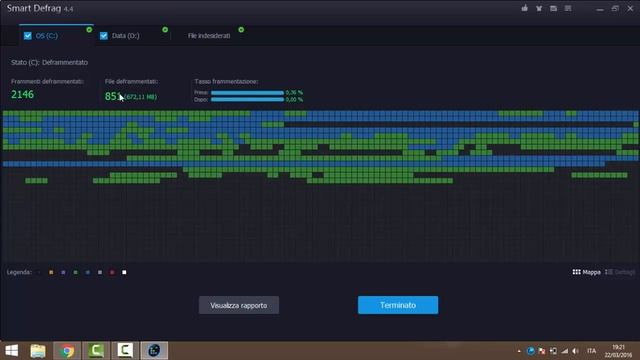Click green status circle on Data (D:) tab
640x360 pixels.
pyautogui.click(x=165, y=30)
